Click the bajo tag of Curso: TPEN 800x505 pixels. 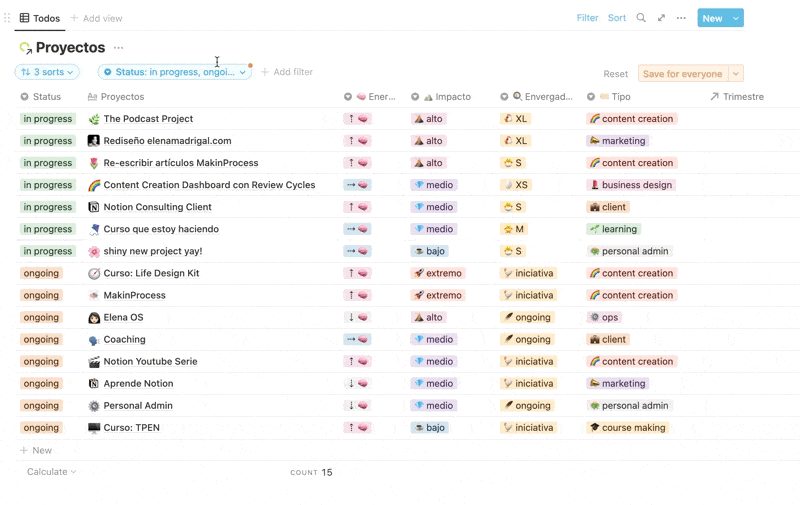coord(430,428)
